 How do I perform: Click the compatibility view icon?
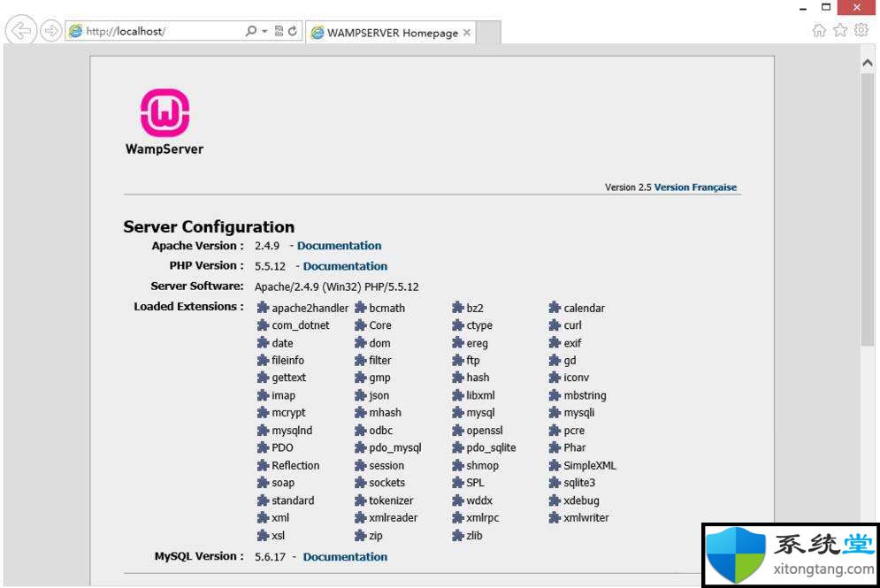coord(279,31)
